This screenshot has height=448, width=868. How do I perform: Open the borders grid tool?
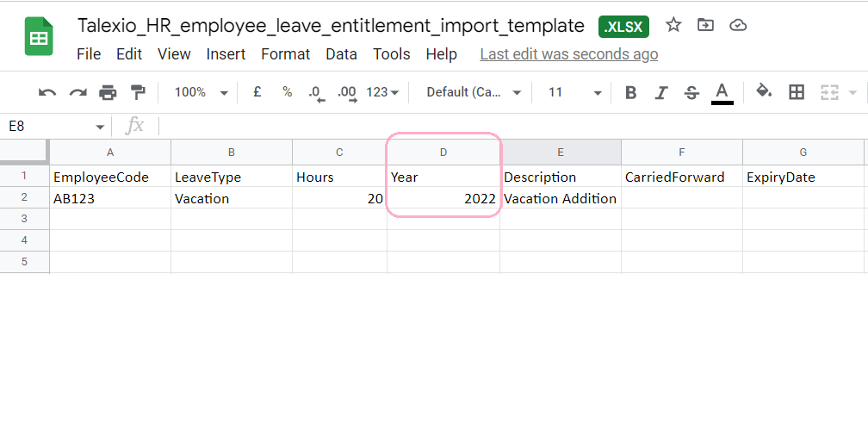point(796,92)
